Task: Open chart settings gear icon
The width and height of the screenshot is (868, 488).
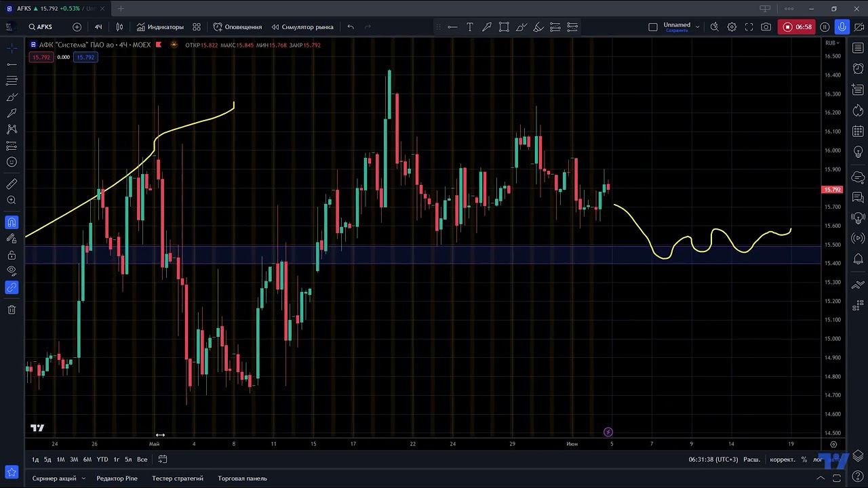Action: (732, 27)
